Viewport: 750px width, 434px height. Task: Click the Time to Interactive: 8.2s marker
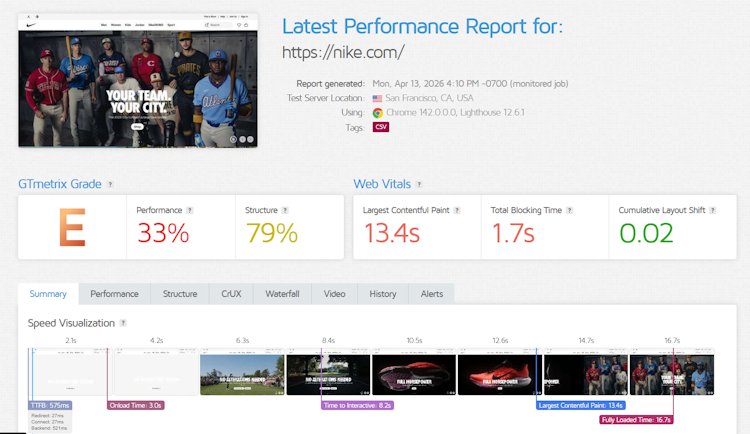pos(357,405)
